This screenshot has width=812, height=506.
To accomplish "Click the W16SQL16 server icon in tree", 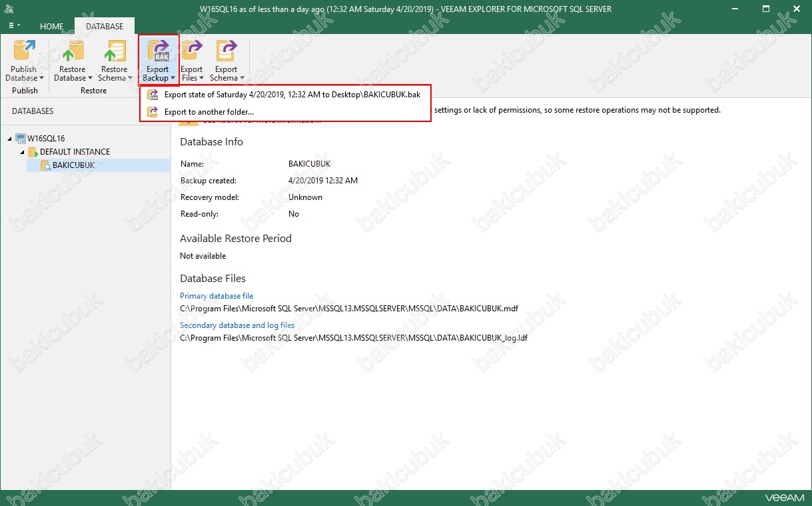I will coord(21,139).
